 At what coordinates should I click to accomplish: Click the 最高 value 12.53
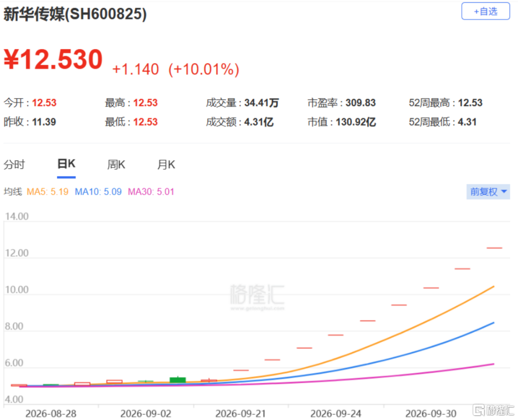(145, 103)
